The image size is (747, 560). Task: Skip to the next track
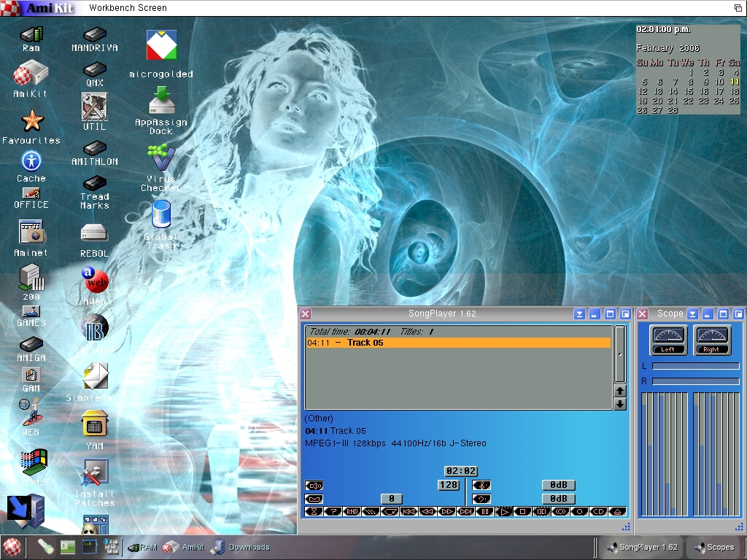click(466, 512)
